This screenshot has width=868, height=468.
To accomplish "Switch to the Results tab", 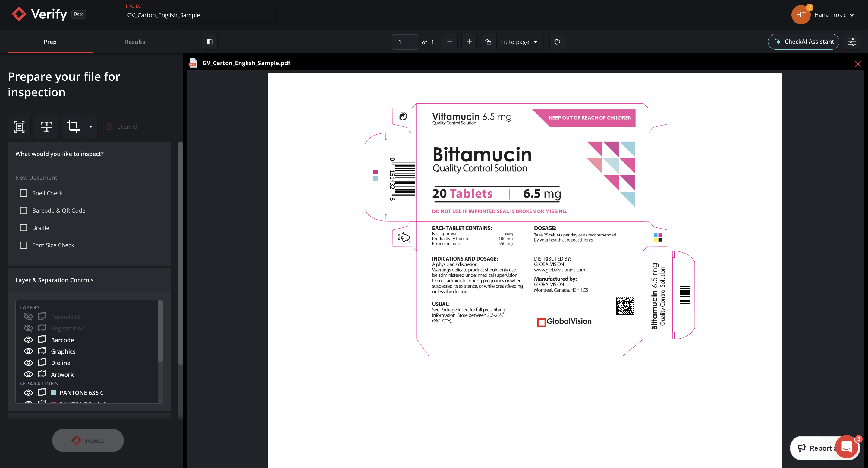I will pos(135,42).
